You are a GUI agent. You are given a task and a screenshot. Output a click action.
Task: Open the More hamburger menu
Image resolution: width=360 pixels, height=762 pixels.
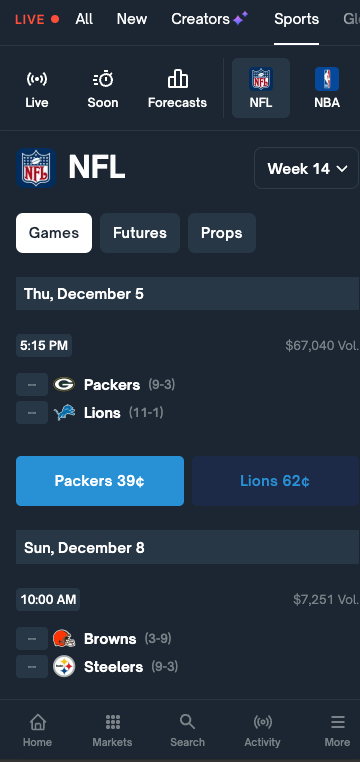tap(338, 723)
